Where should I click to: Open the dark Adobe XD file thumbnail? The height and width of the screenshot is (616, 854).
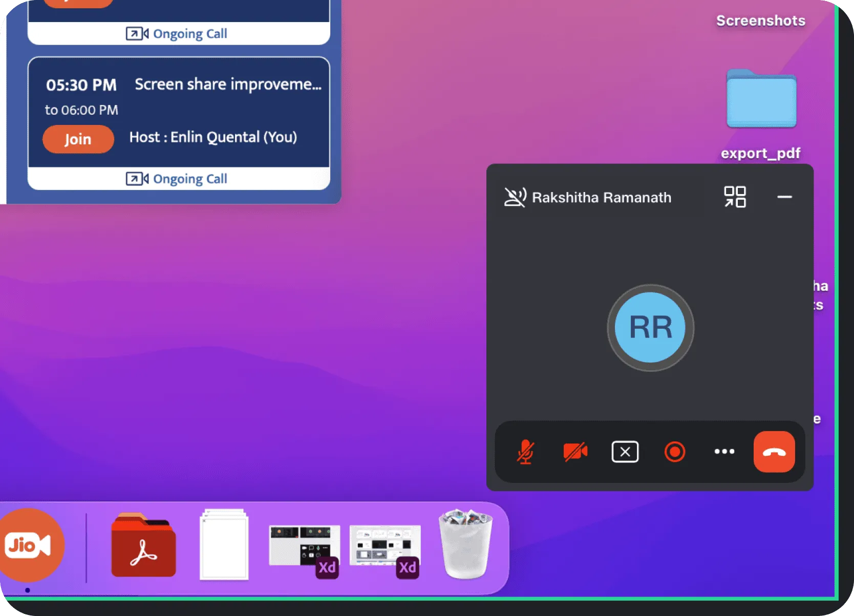coord(304,548)
